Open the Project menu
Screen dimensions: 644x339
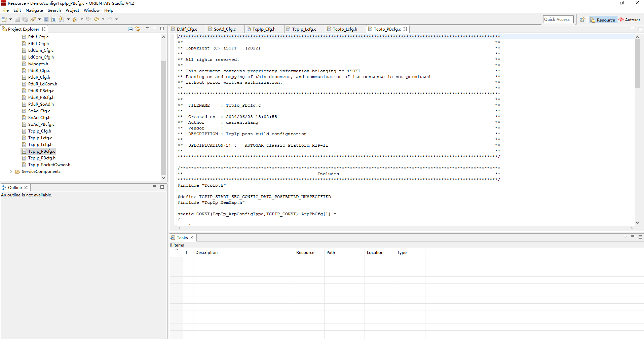coord(72,10)
